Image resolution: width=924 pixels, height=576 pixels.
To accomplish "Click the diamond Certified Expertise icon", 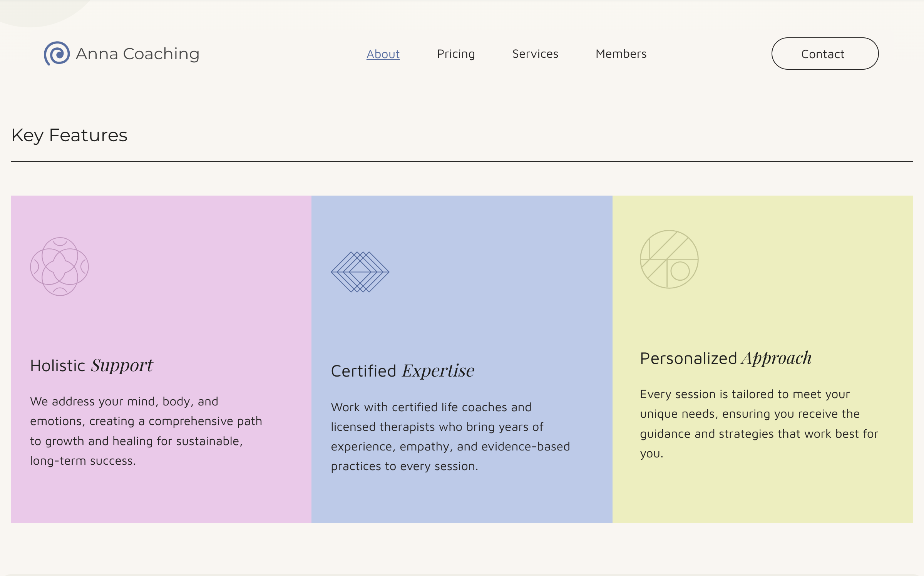I will tap(360, 272).
